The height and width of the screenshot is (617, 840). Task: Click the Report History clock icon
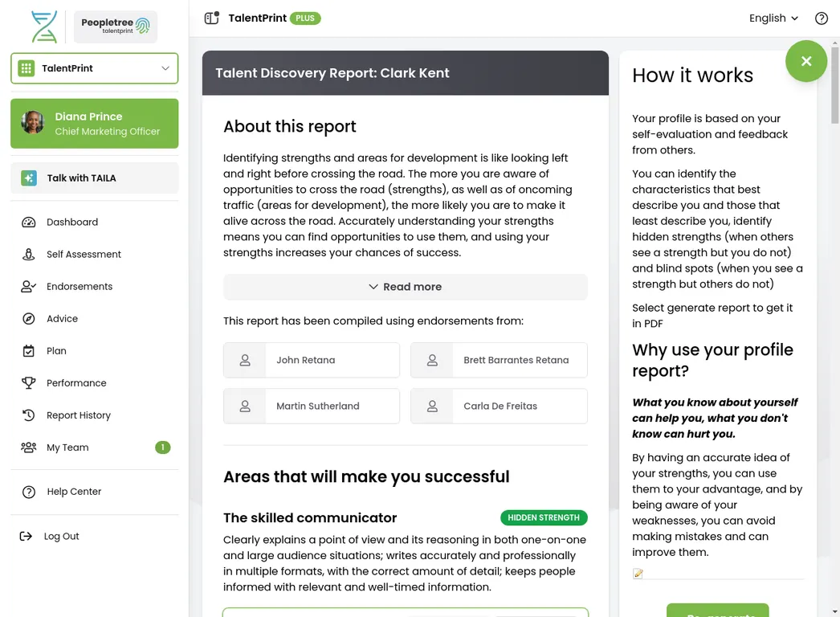tap(28, 415)
